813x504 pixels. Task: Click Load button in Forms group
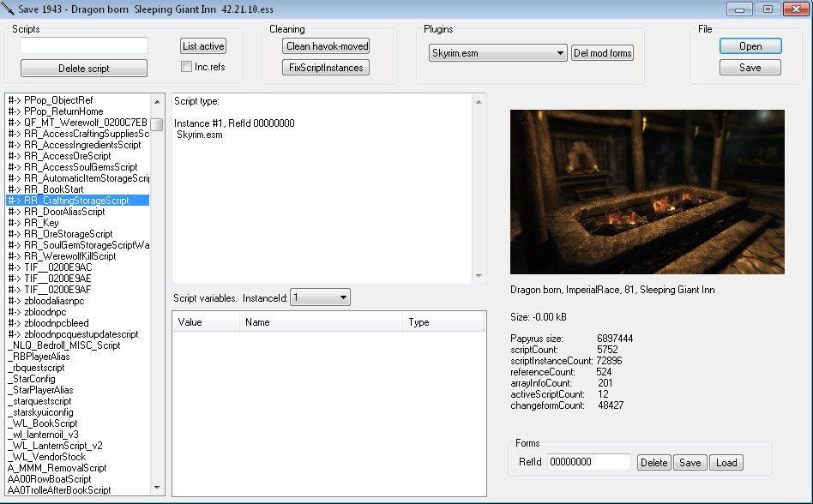[726, 463]
